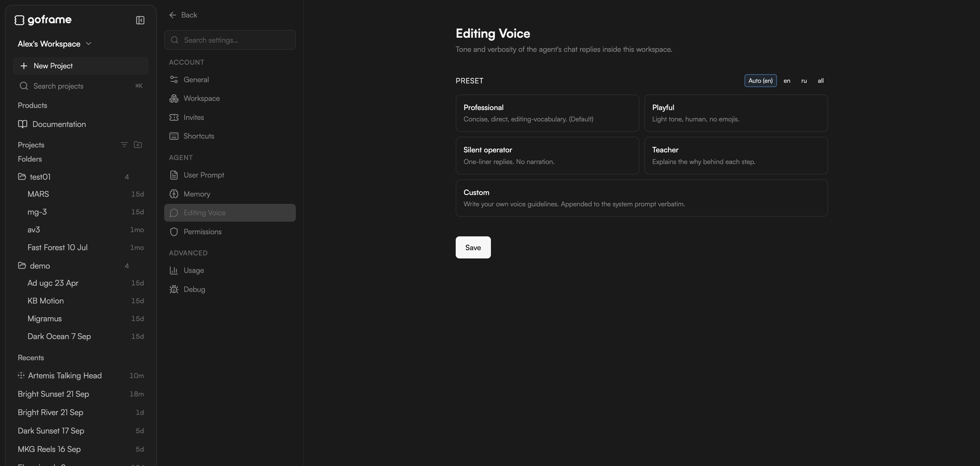The height and width of the screenshot is (466, 980).
Task: Click the filter projects icon
Action: (124, 145)
